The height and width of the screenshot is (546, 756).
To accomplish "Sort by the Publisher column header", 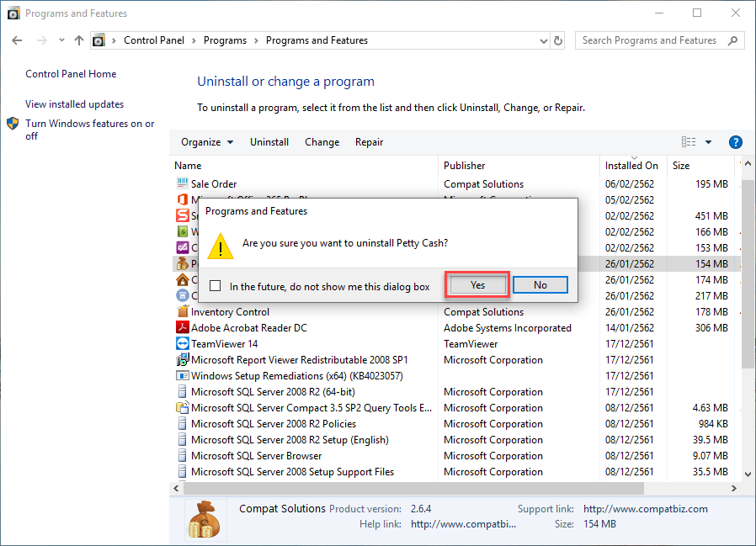I will coord(519,165).
